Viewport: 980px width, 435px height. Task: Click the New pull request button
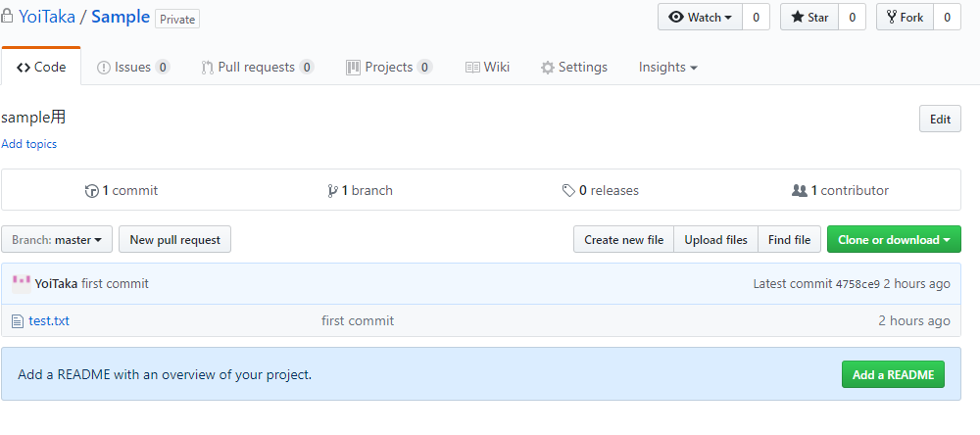pyautogui.click(x=175, y=239)
